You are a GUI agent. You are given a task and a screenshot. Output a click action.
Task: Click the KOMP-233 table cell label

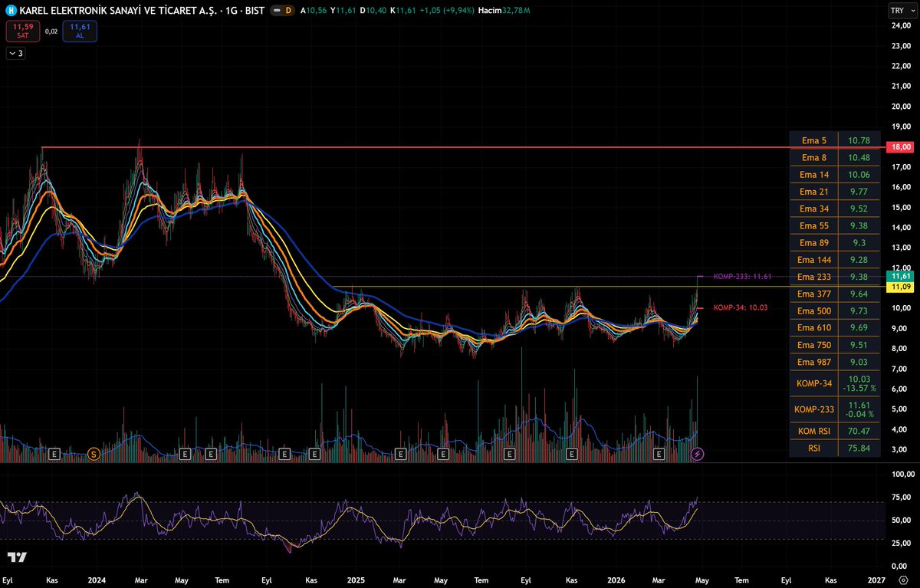[x=813, y=409]
